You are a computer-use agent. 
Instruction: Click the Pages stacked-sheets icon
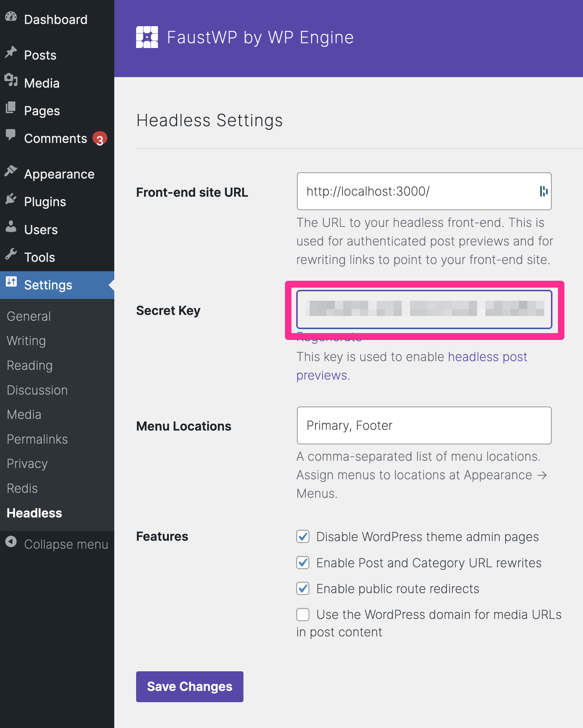pyautogui.click(x=11, y=108)
